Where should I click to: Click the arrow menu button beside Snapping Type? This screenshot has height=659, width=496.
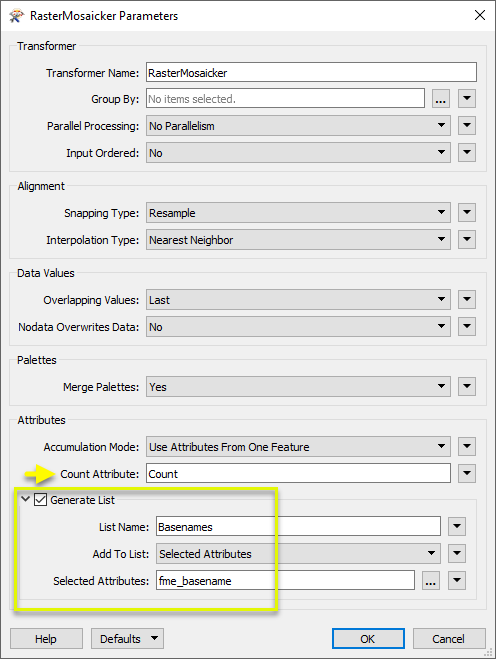(467, 213)
